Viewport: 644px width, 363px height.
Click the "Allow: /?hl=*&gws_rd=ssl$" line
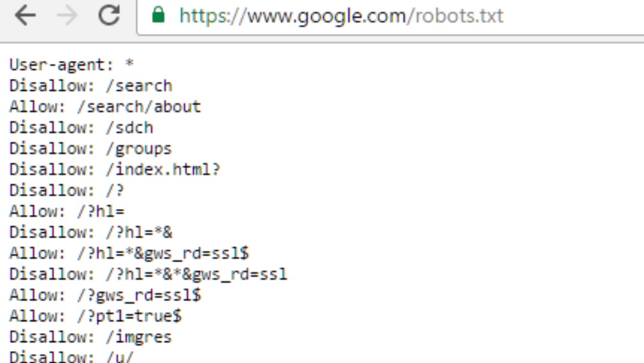[129, 253]
